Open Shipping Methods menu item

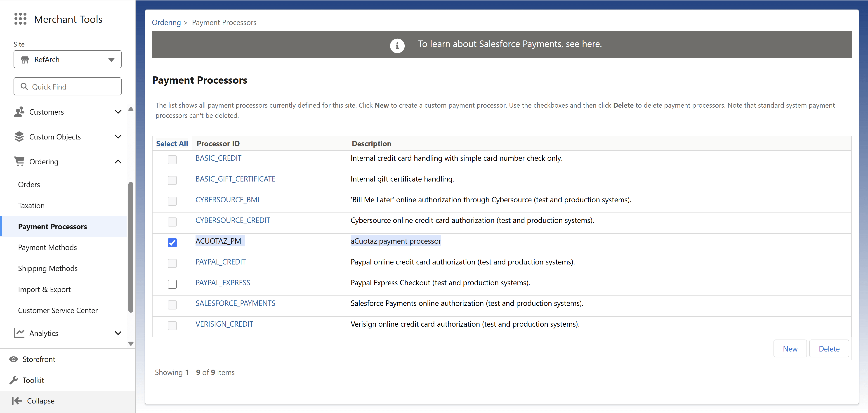48,269
